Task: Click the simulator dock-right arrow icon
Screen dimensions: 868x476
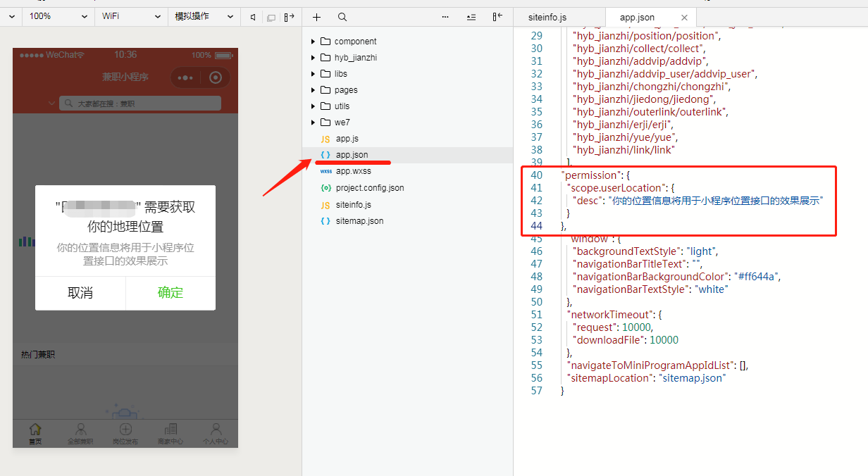Action: 289,17
